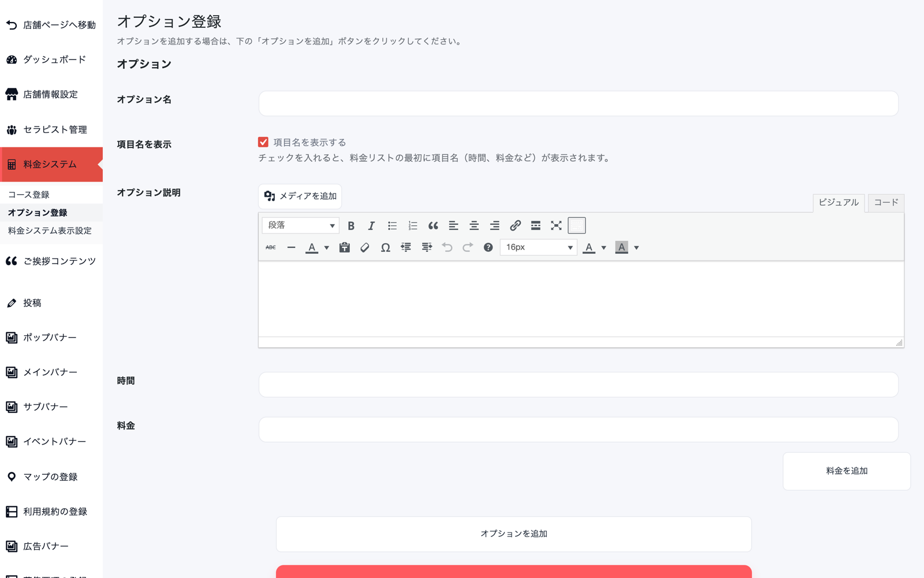Expand second text color picker arrow

(603, 247)
